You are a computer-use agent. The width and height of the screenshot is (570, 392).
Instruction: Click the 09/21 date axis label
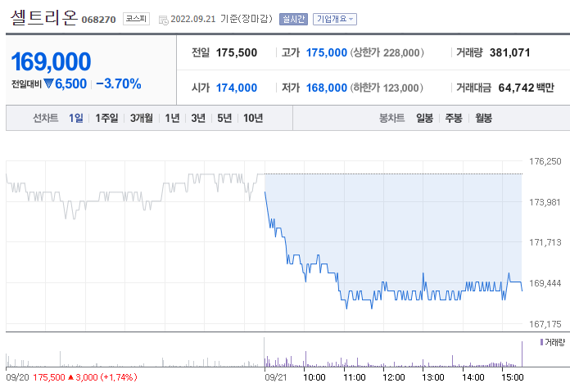click(x=275, y=377)
